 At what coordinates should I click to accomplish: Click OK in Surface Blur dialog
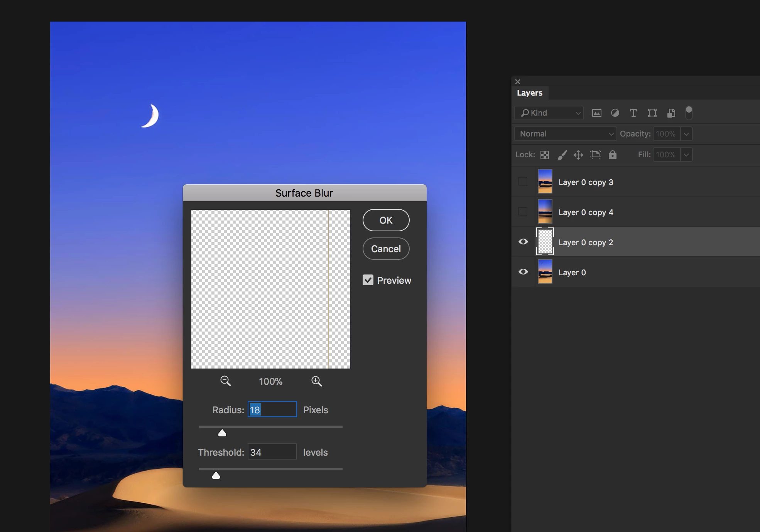tap(386, 220)
